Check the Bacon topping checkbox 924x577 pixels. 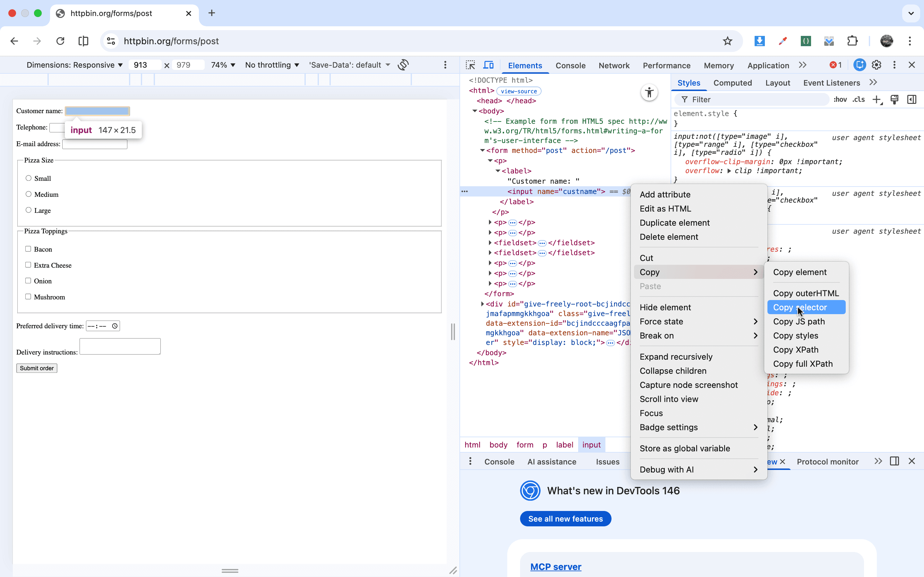[28, 248]
